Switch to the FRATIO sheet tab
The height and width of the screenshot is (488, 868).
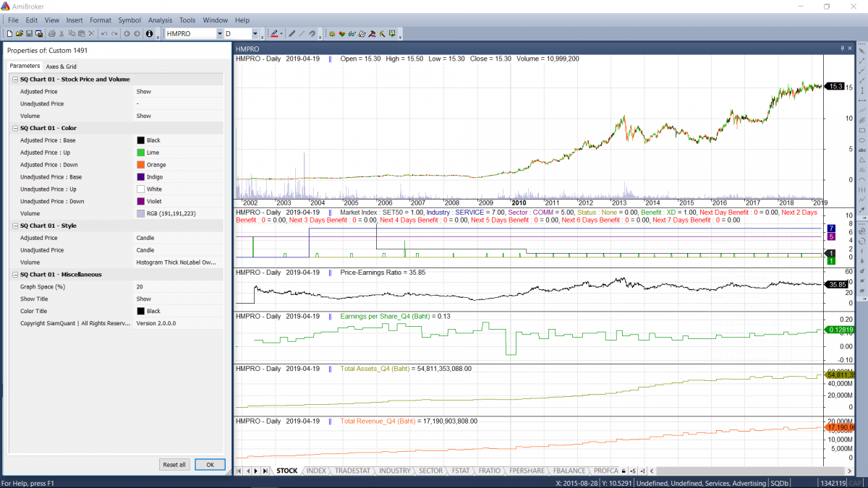(489, 471)
